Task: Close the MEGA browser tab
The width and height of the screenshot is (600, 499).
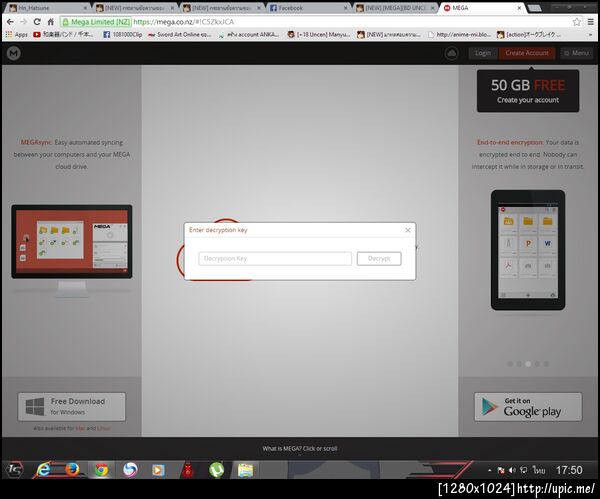Action: [x=519, y=8]
